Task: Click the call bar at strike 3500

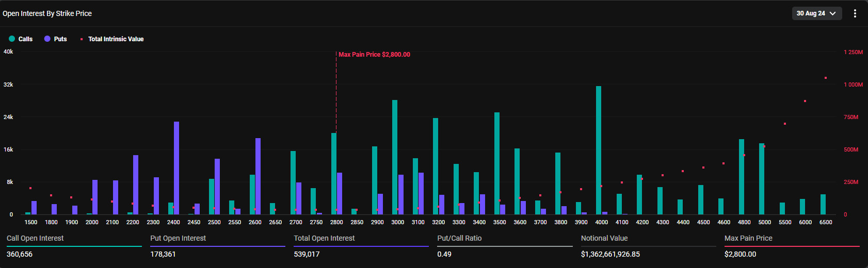Action: tap(497, 163)
